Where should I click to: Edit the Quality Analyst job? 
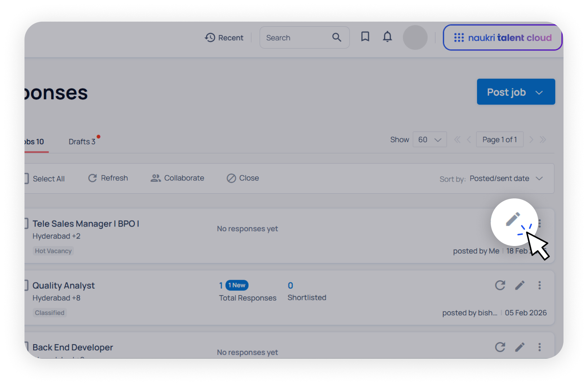pos(520,285)
